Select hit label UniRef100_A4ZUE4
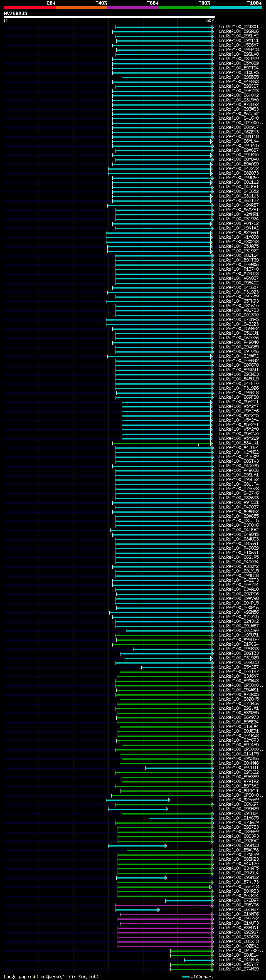 tap(239, 447)
